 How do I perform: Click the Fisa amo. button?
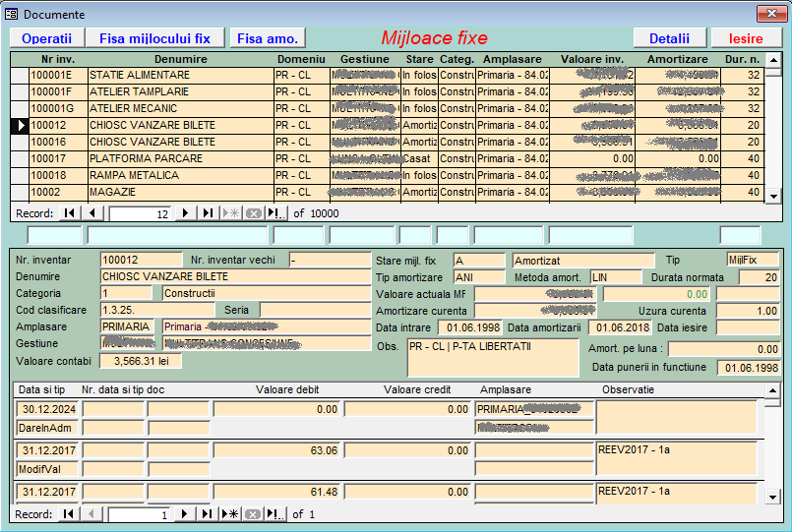268,38
